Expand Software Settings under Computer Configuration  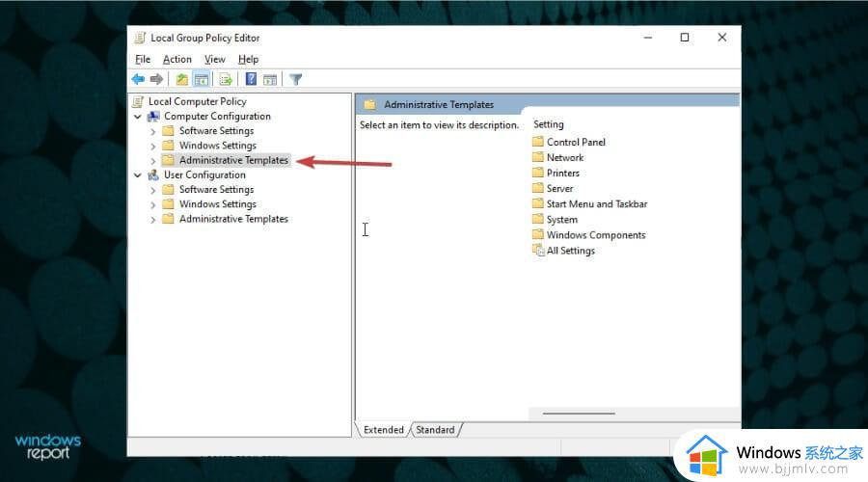click(153, 131)
